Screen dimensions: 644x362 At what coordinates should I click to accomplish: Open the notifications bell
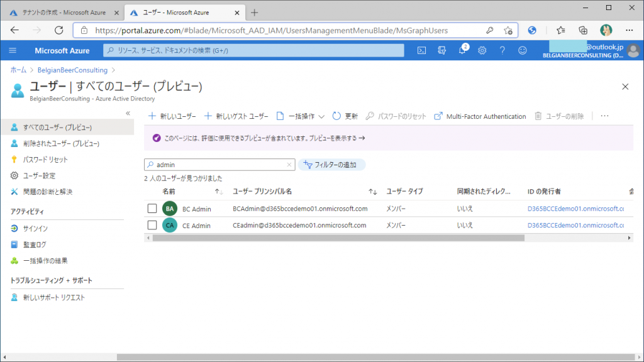tap(462, 50)
